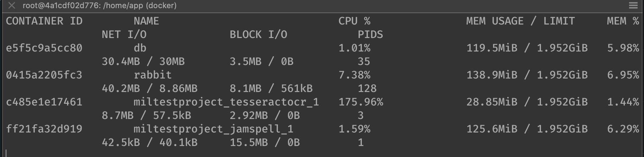Click the 138.9MiB memory usage value
Screen dimensions: 644x157
(492, 75)
